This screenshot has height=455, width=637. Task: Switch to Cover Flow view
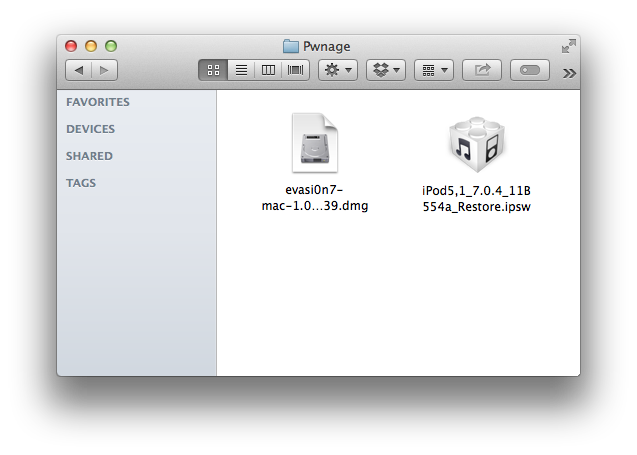click(296, 70)
